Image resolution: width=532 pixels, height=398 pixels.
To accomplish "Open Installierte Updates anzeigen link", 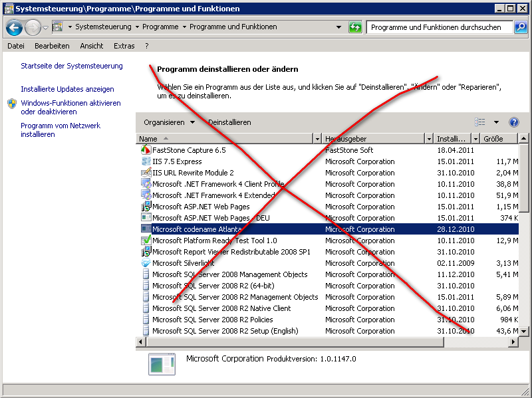I will pyautogui.click(x=67, y=89).
